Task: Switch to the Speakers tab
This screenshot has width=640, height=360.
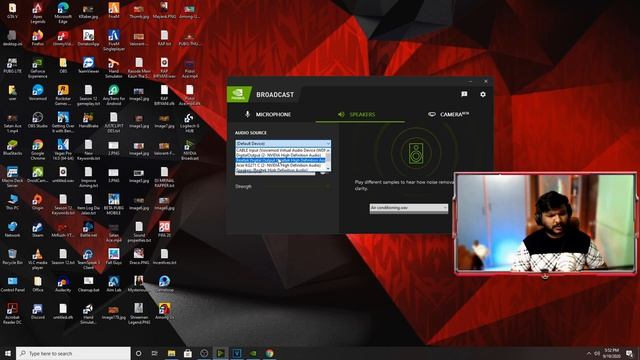Action: 356,114
